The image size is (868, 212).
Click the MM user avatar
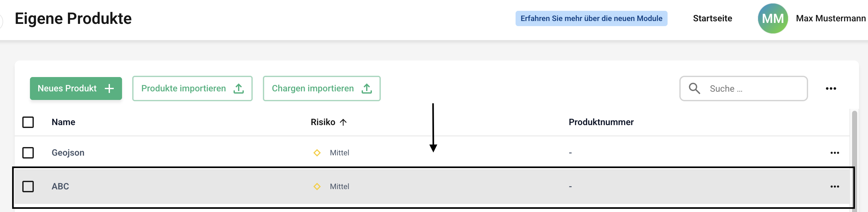tap(773, 18)
